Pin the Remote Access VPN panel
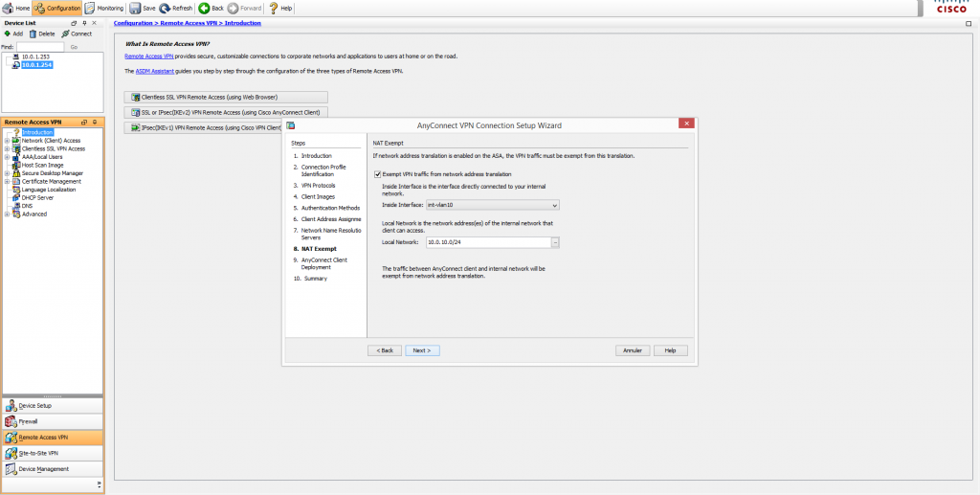This screenshot has width=980, height=495. coord(95,122)
